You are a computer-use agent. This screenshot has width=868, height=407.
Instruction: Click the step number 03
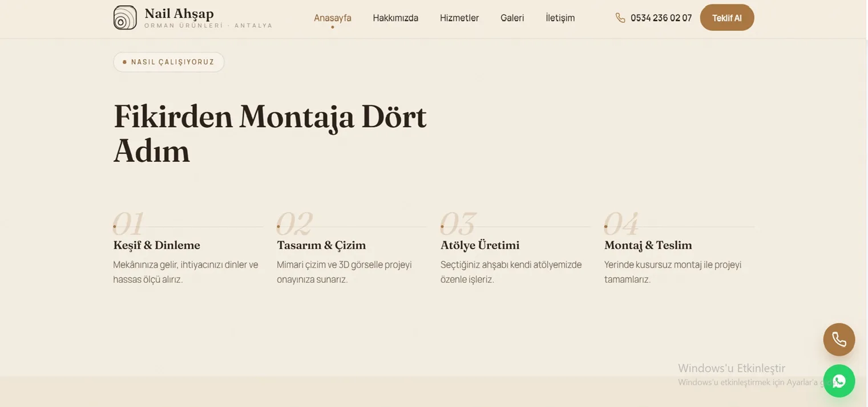tap(458, 223)
